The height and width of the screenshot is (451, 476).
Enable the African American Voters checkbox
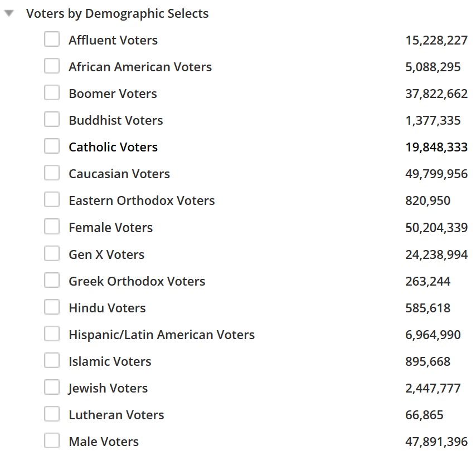pyautogui.click(x=52, y=66)
